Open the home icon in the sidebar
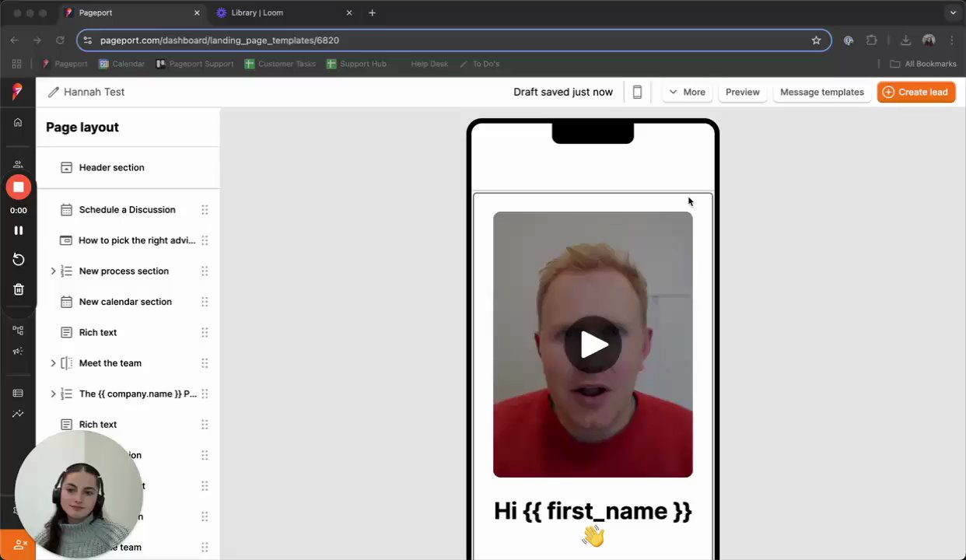This screenshot has height=560, width=966. point(18,122)
